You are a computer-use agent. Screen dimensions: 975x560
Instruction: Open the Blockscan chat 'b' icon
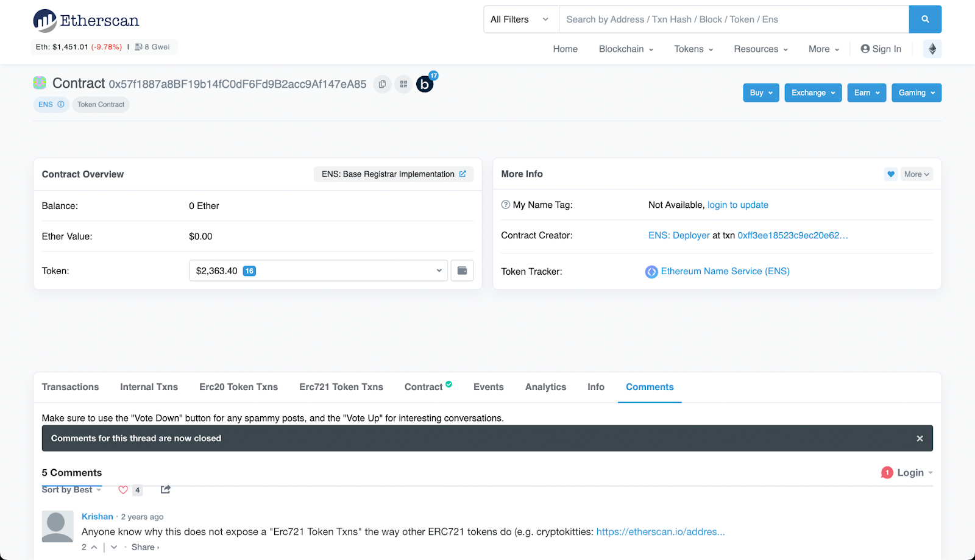(425, 84)
